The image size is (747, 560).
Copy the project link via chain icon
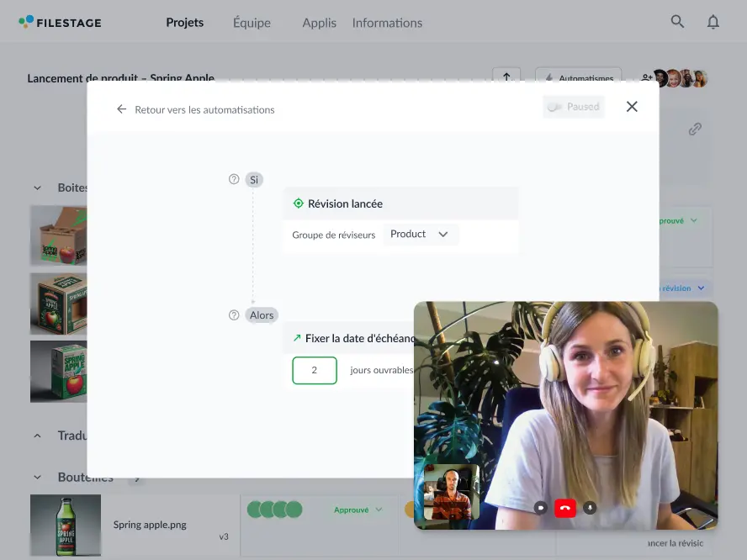click(695, 129)
